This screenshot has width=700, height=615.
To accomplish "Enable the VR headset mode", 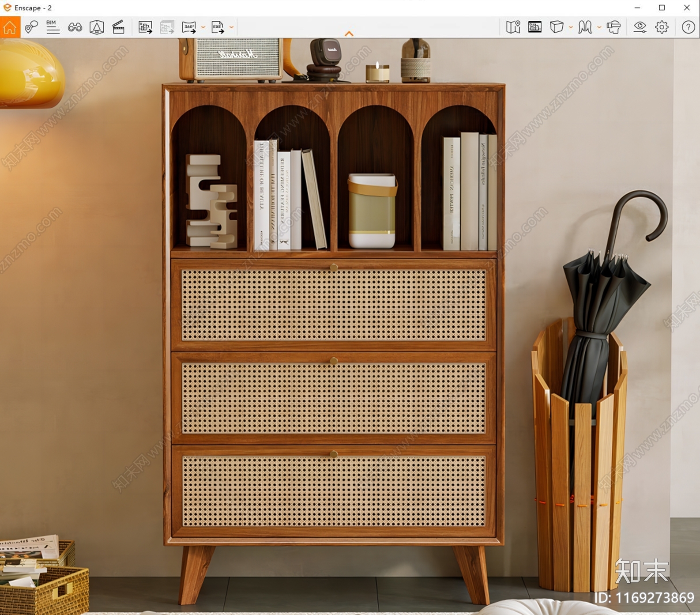I will pyautogui.click(x=613, y=27).
